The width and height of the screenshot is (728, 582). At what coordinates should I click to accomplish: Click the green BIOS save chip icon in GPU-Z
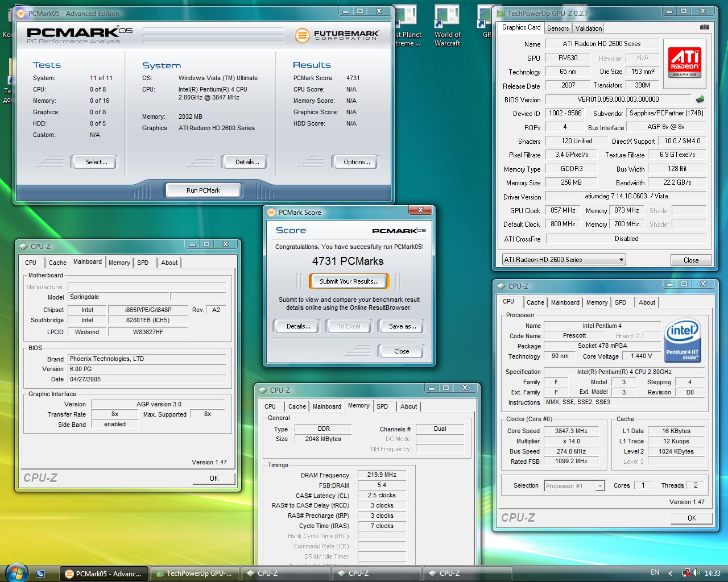point(700,99)
